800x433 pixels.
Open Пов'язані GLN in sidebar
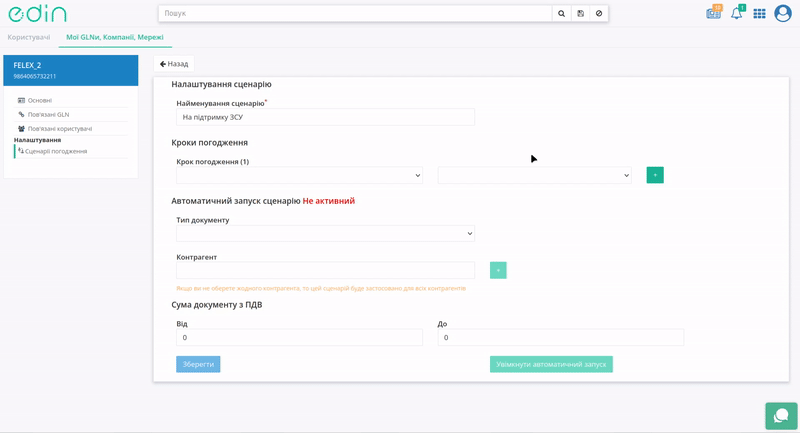48,115
